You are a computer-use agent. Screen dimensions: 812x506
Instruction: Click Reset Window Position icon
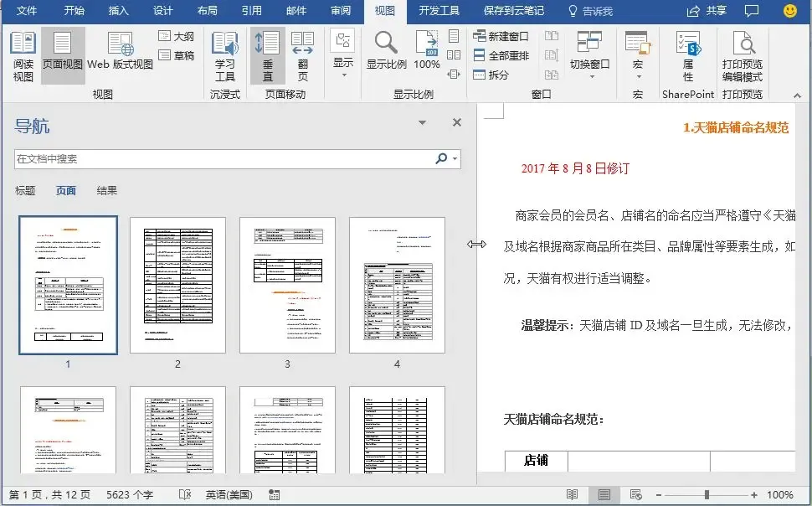[552, 75]
